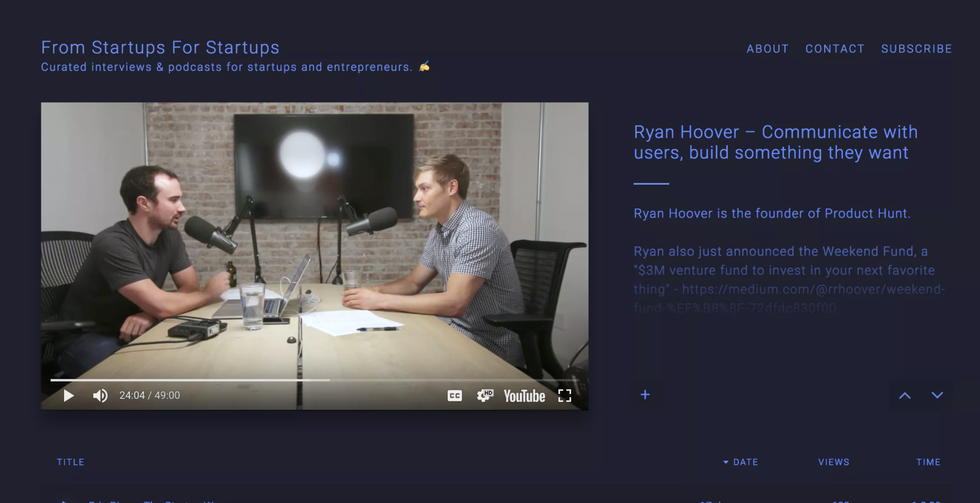Play the Ryan Hoover video
The image size is (980, 503).
(69, 396)
